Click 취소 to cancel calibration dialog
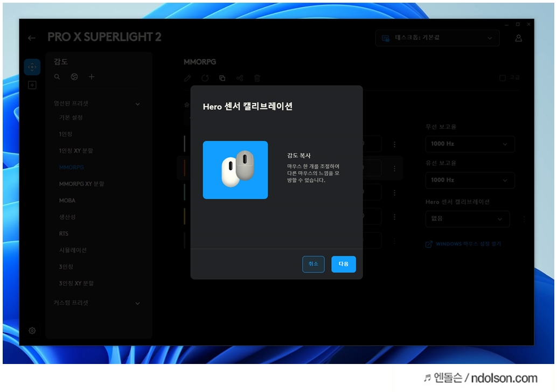Image resolution: width=557 pixels, height=392 pixels. (x=314, y=264)
